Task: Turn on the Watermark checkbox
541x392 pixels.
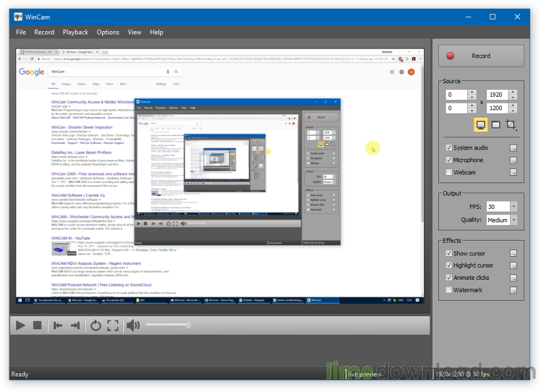Action: (x=449, y=290)
